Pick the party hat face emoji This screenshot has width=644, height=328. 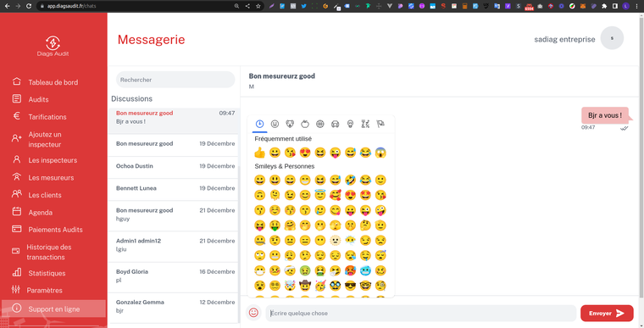click(x=320, y=286)
